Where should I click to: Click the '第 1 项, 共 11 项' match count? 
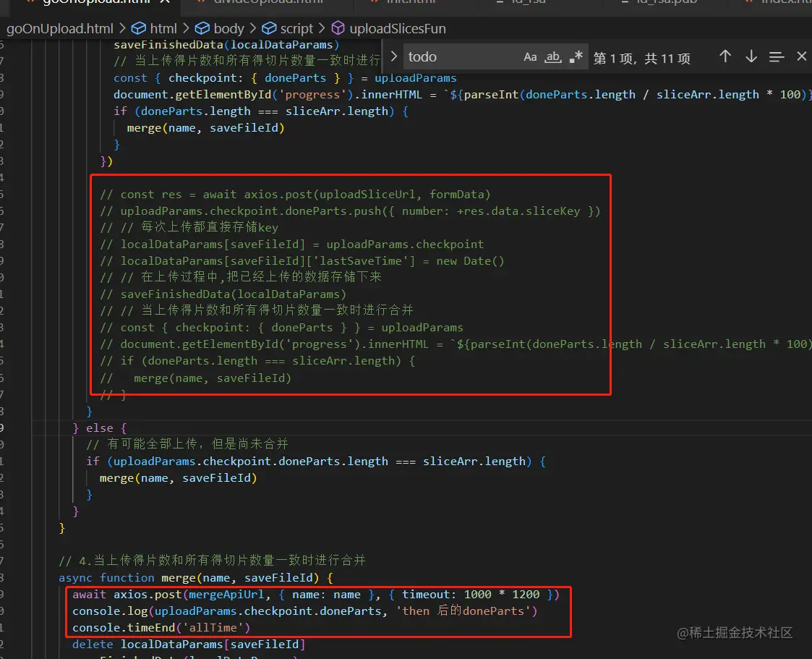tap(641, 58)
